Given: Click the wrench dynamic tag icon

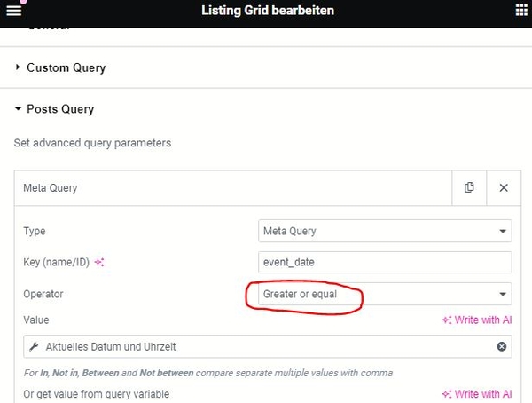Looking at the screenshot, I should (34, 346).
